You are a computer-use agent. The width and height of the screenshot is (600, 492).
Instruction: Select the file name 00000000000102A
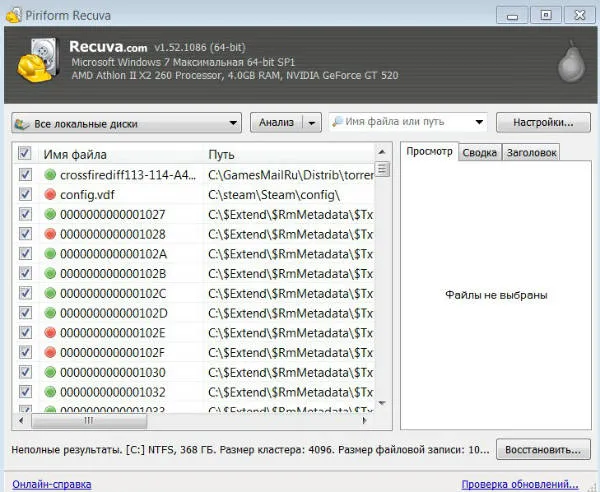(113, 254)
